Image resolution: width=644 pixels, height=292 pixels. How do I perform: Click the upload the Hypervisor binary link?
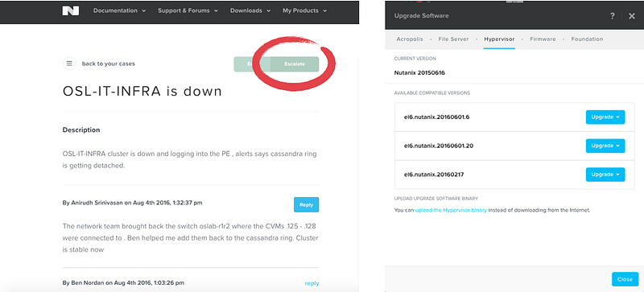[451, 210]
